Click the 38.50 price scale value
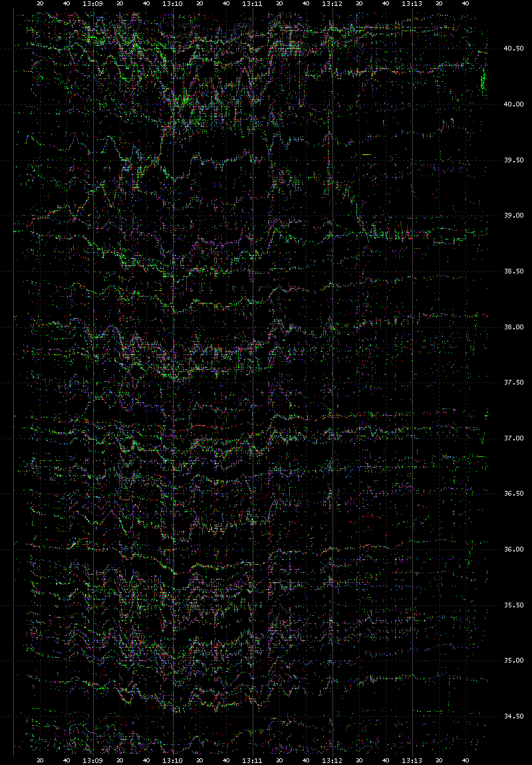This screenshot has width=532, height=765. click(x=513, y=271)
